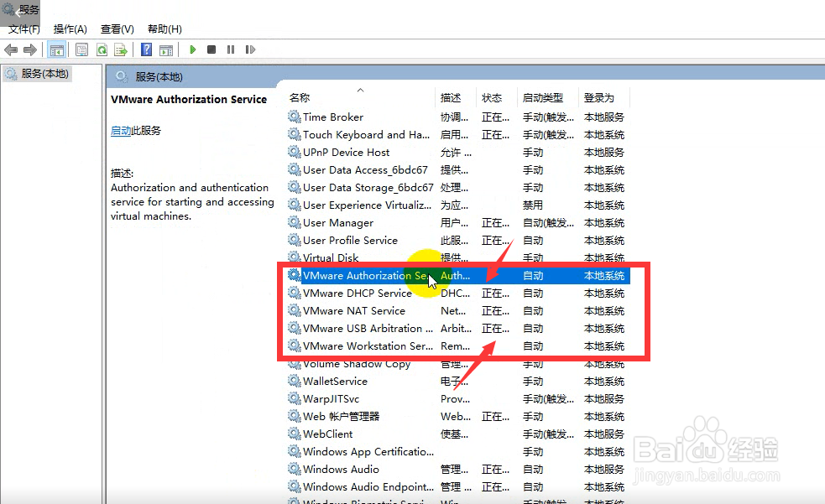Click the Back arrow toolbar icon
Viewport: 825px width, 504px height.
tap(11, 50)
